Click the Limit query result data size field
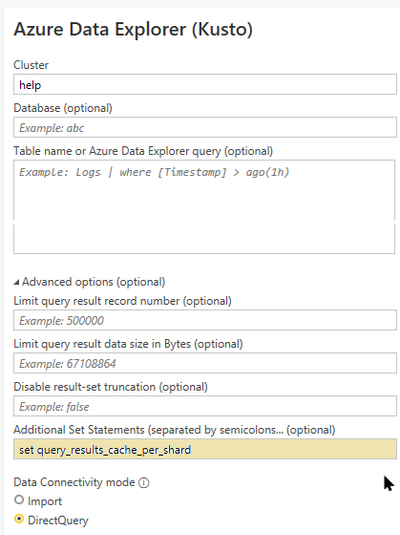This screenshot has height=535, width=400. pyautogui.click(x=205, y=363)
